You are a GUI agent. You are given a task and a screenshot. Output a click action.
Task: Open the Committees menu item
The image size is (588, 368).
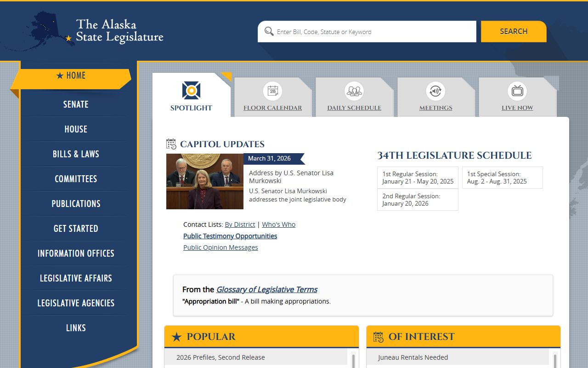pyautogui.click(x=76, y=179)
